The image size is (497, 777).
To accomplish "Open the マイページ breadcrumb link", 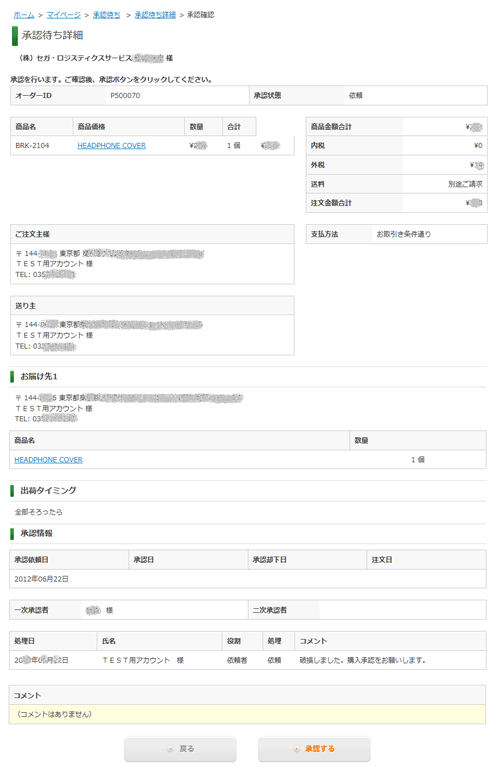I will coord(63,15).
